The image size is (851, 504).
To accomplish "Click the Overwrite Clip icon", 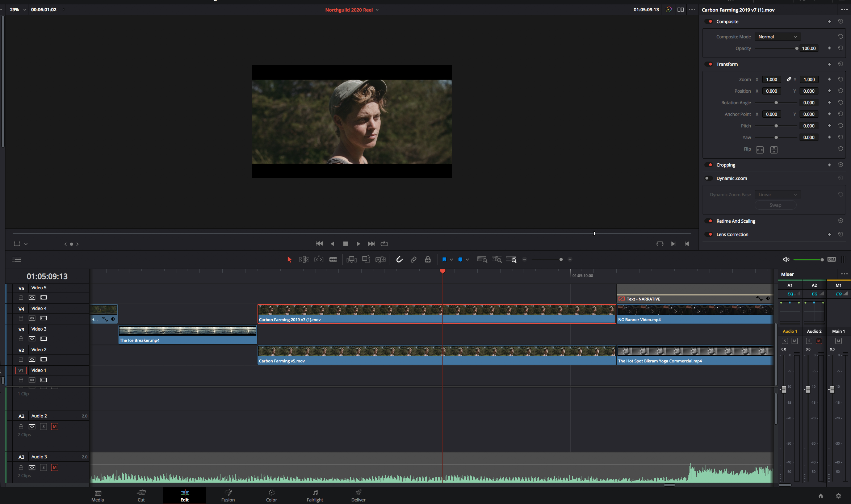I will pyautogui.click(x=366, y=259).
